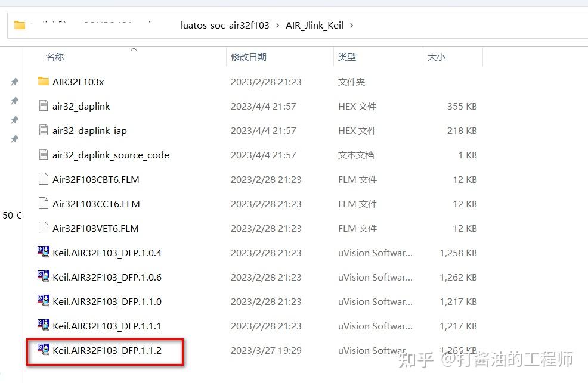
Task: Select file name Keil.AIR32F103_DFP.1.1.1
Action: tap(107, 326)
